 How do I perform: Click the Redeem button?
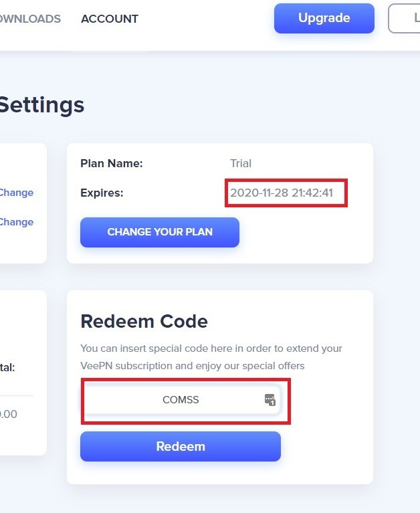181,446
